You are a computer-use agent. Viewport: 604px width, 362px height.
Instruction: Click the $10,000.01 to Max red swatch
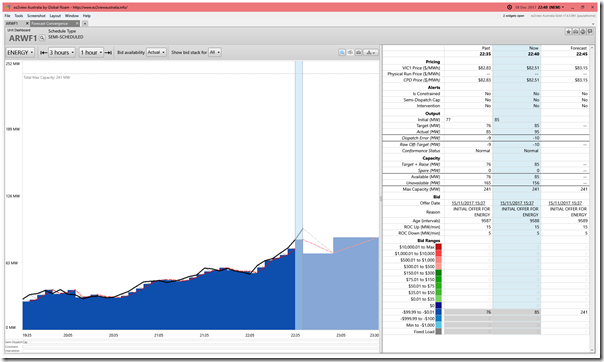(x=438, y=247)
